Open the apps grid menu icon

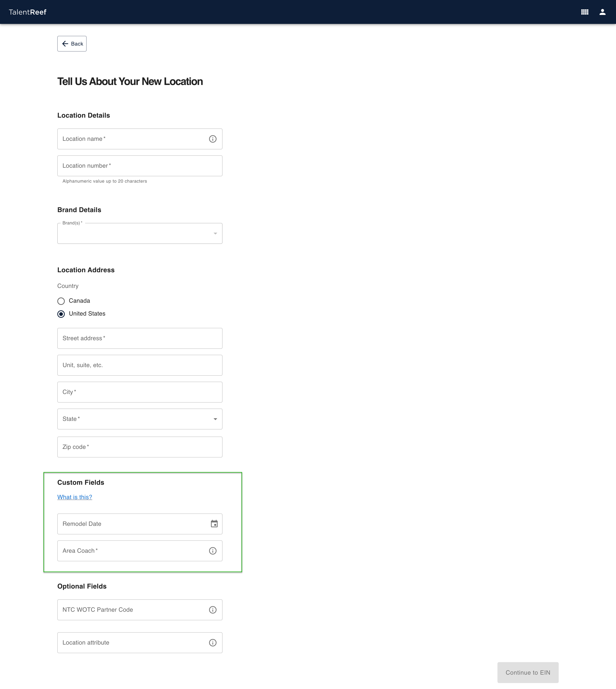tap(584, 12)
